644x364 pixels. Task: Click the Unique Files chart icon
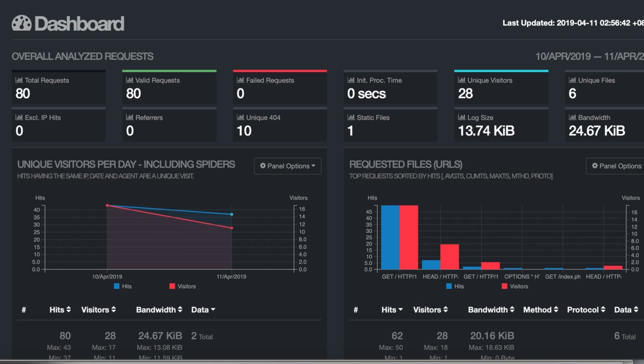point(572,80)
